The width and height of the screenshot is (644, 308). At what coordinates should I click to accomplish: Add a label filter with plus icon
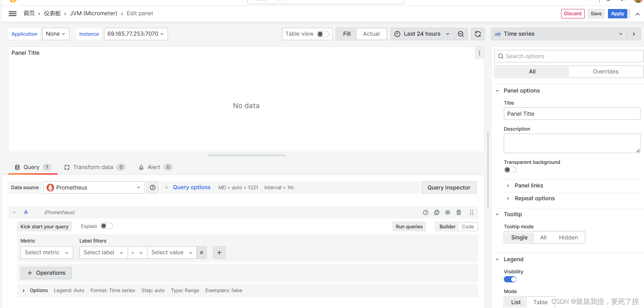coord(219,253)
